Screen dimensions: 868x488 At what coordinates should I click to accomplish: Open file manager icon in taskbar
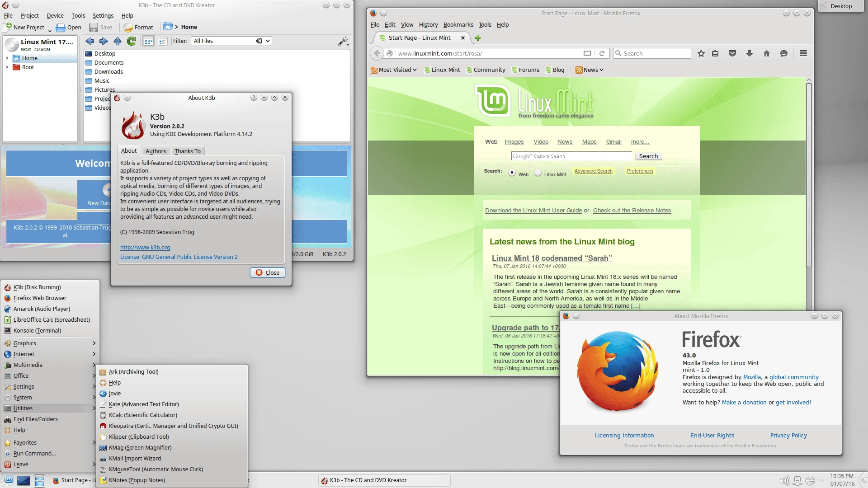(40, 480)
